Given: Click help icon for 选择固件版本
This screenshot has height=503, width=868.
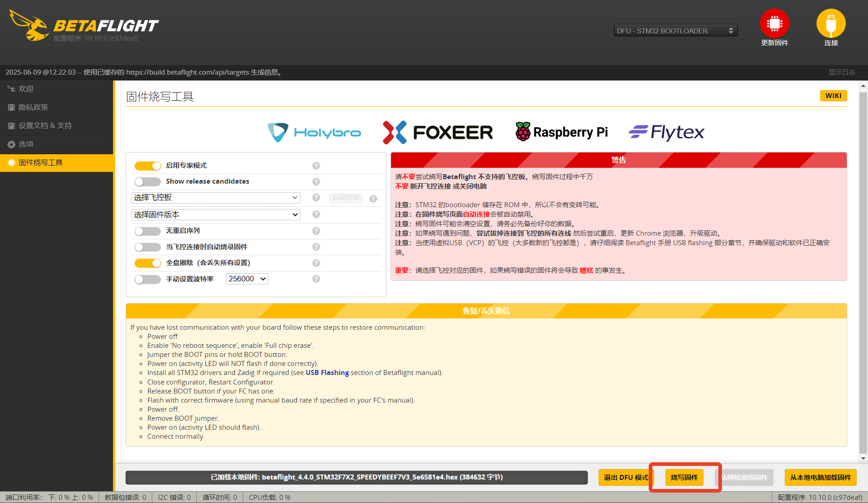Looking at the screenshot, I should [316, 214].
